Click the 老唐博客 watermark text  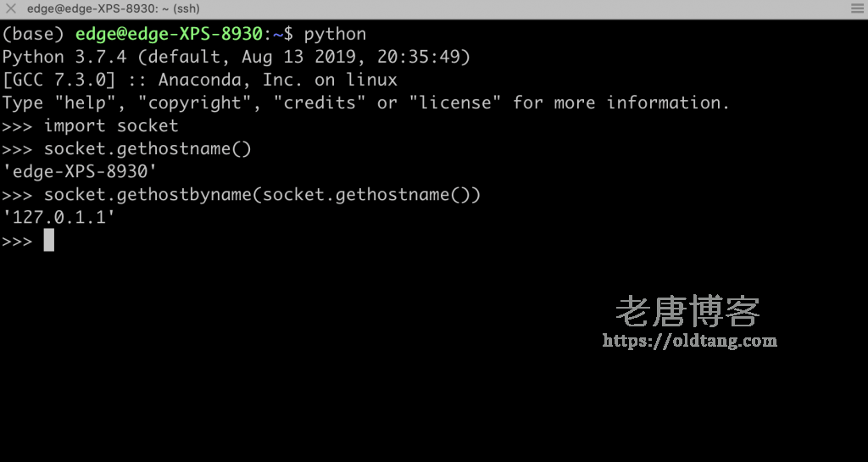click(687, 311)
